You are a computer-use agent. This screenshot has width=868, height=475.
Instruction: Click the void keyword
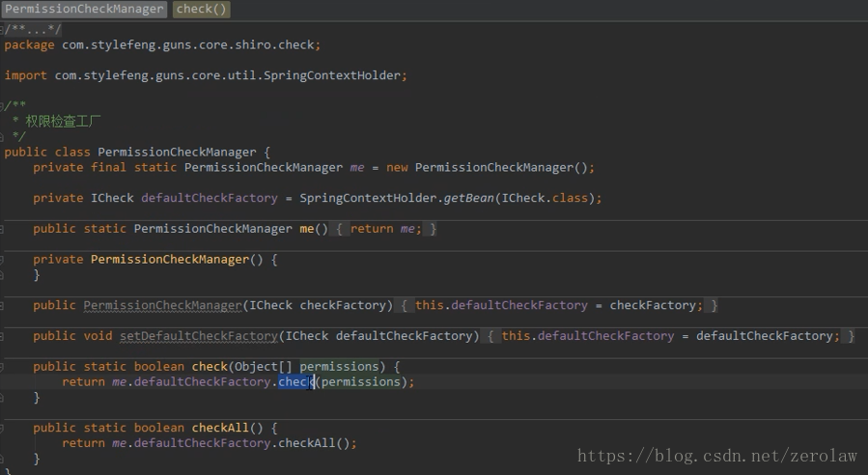click(x=98, y=335)
